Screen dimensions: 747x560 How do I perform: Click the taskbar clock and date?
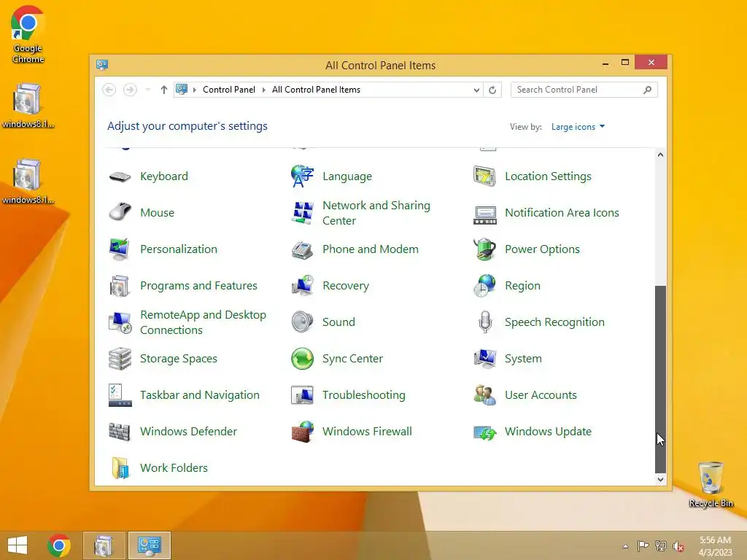[x=715, y=546]
